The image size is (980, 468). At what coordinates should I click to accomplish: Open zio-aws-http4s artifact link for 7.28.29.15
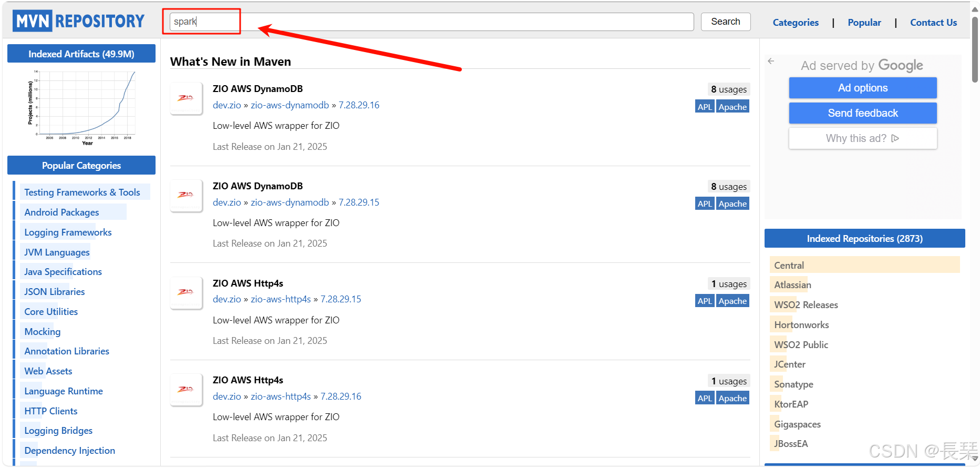(x=281, y=299)
